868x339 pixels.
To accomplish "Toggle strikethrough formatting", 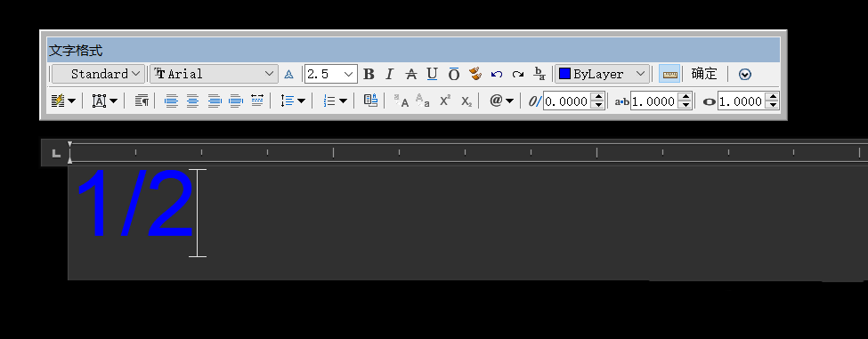I will tap(410, 74).
